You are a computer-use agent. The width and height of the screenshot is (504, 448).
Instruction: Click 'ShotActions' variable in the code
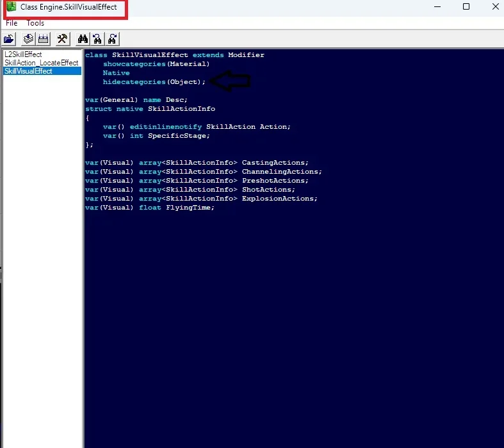[x=266, y=190]
